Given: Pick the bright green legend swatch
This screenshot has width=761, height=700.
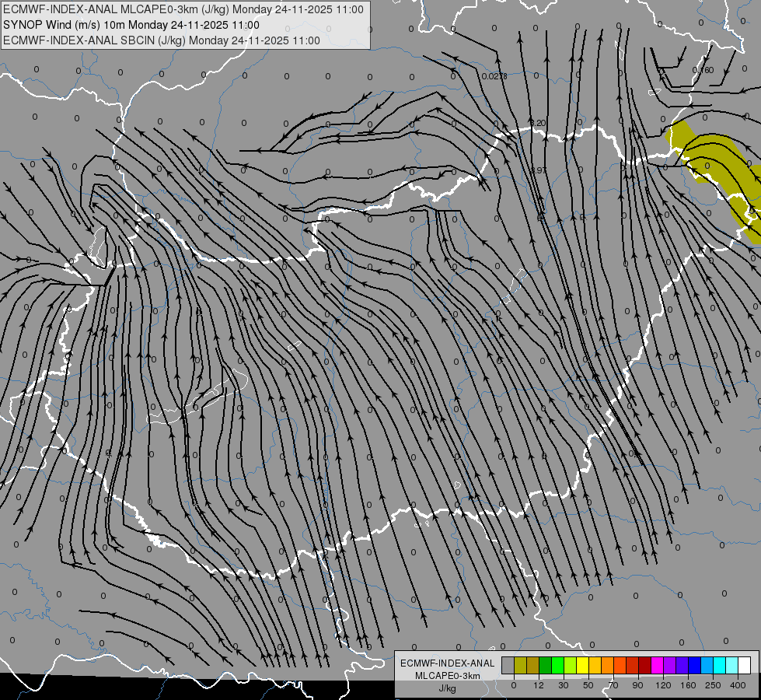Looking at the screenshot, I should 557,665.
